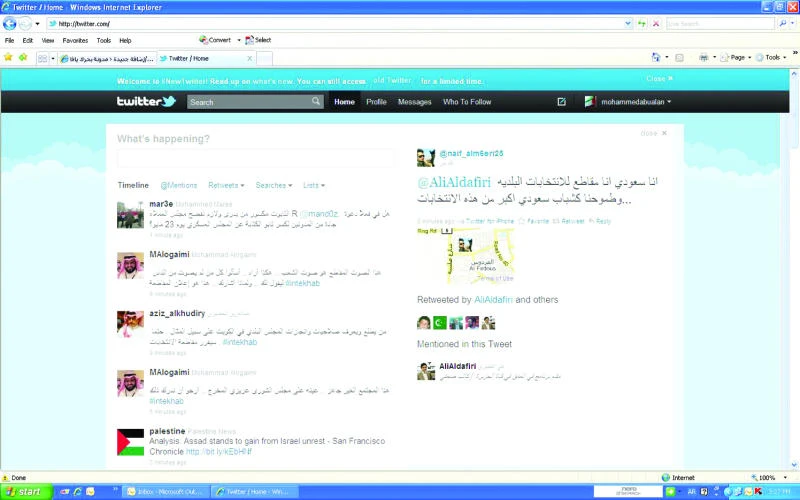The width and height of the screenshot is (800, 500).
Task: Open the File menu
Action: point(9,40)
